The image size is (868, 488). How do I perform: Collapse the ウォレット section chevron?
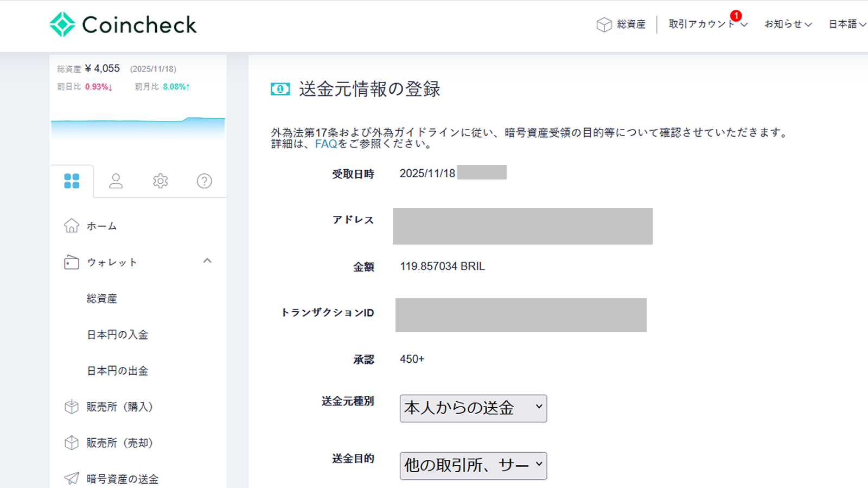[207, 261]
